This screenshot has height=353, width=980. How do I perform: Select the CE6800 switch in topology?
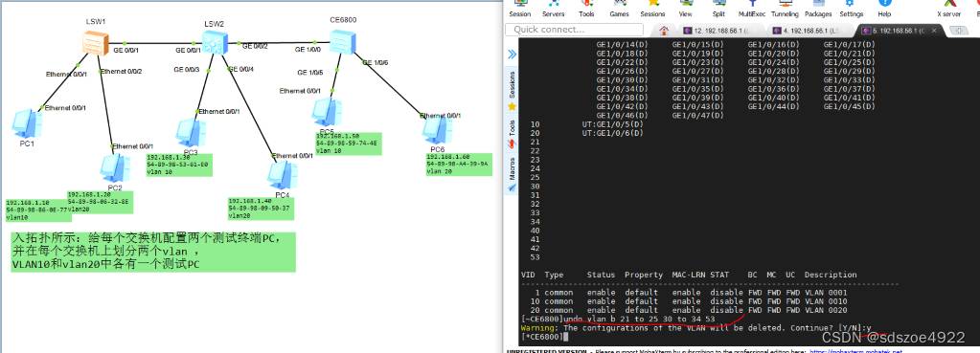(343, 40)
